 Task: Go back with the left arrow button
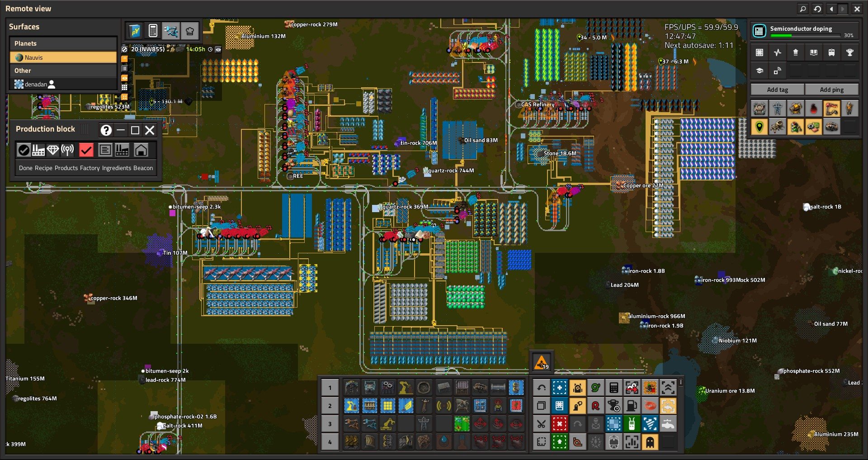(832, 9)
